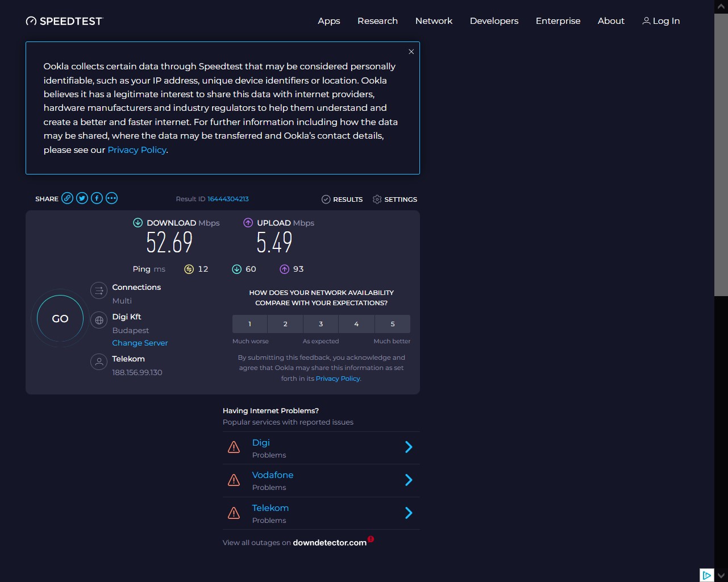
Task: Click the download speed value 52.69
Action: point(169,243)
